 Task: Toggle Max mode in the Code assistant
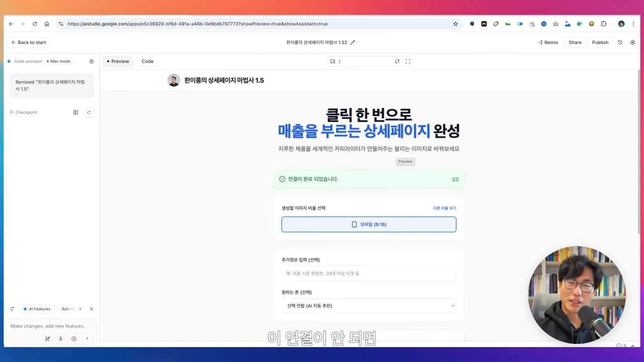click(59, 61)
